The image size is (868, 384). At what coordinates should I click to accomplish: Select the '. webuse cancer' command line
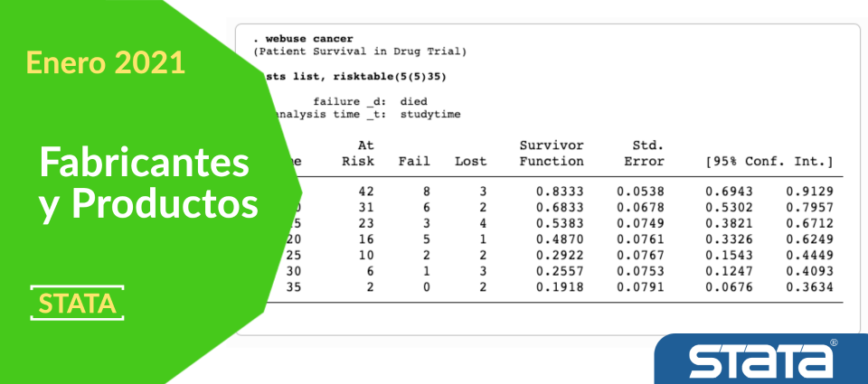303,39
